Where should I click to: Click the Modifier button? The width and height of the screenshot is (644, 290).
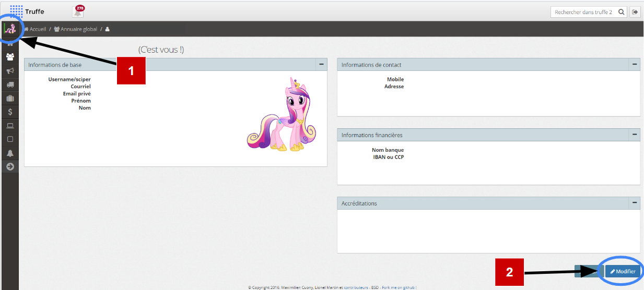coord(623,271)
